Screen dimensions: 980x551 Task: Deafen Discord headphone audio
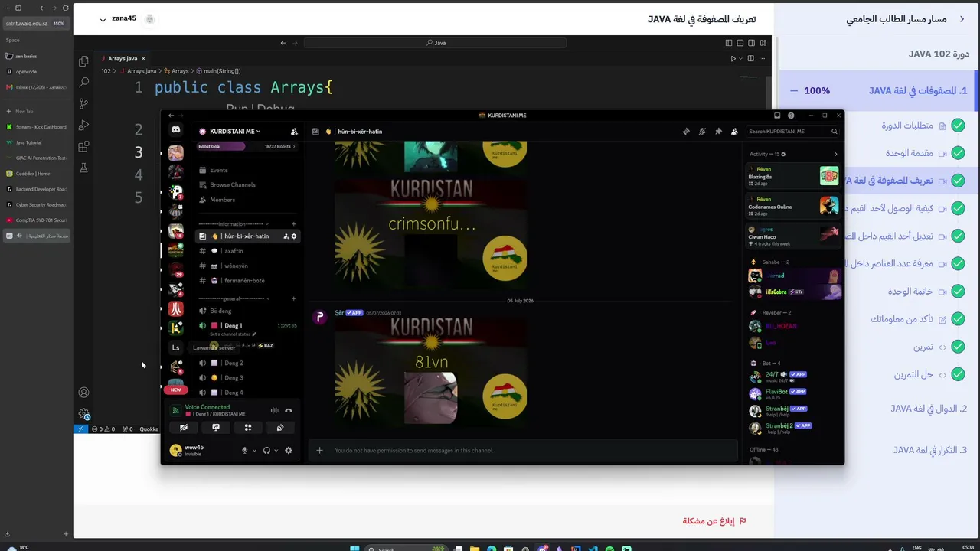click(266, 450)
